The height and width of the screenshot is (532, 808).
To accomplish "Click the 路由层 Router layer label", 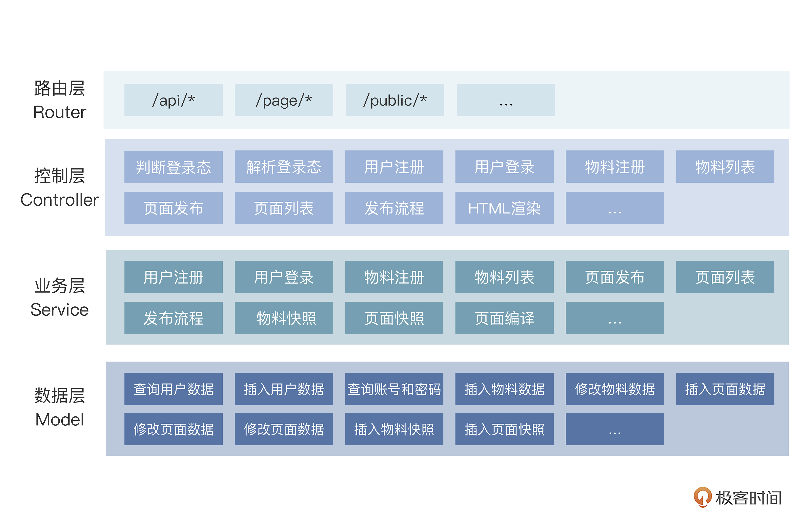I will [x=59, y=100].
